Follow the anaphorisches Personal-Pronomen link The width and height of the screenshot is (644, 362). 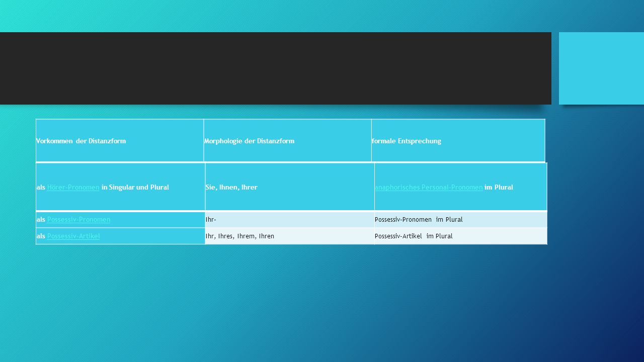point(429,187)
